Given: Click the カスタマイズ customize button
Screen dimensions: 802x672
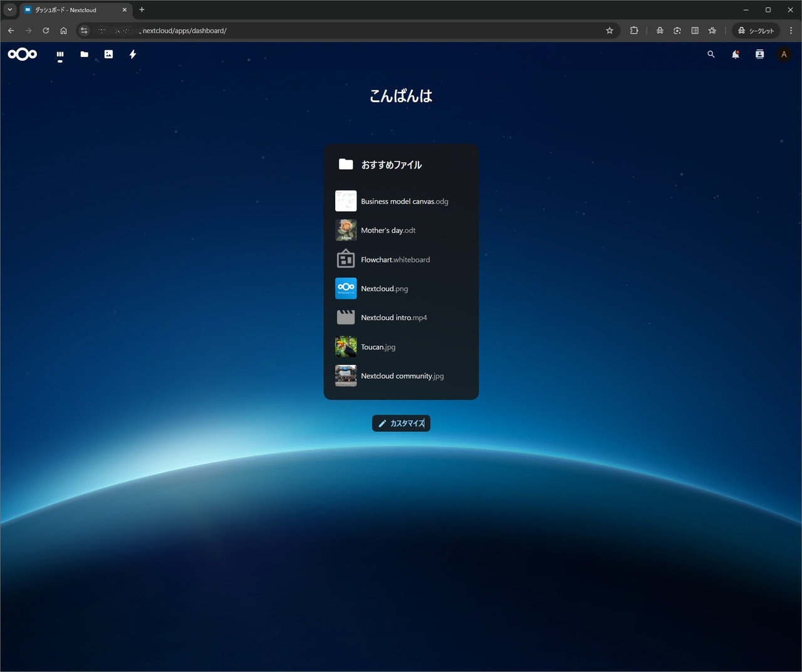Looking at the screenshot, I should [401, 423].
